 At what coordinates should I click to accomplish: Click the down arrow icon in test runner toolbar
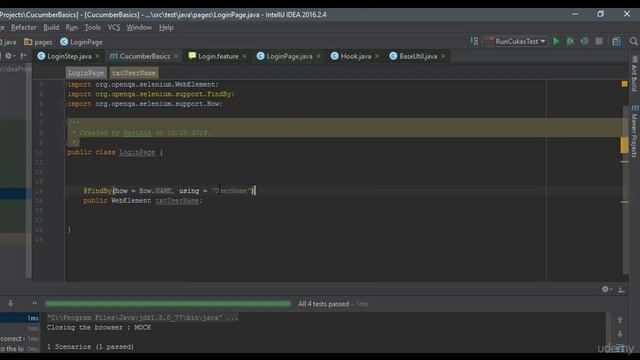(11, 303)
